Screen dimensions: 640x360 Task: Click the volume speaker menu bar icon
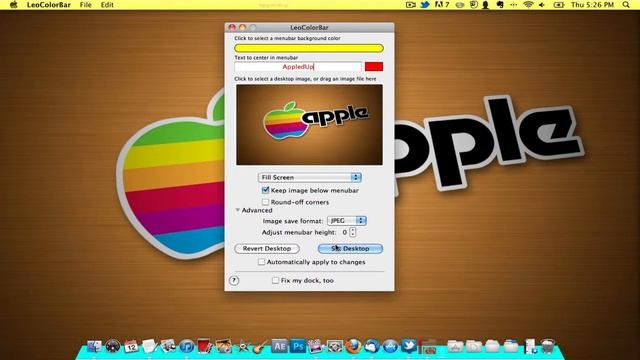[542, 5]
